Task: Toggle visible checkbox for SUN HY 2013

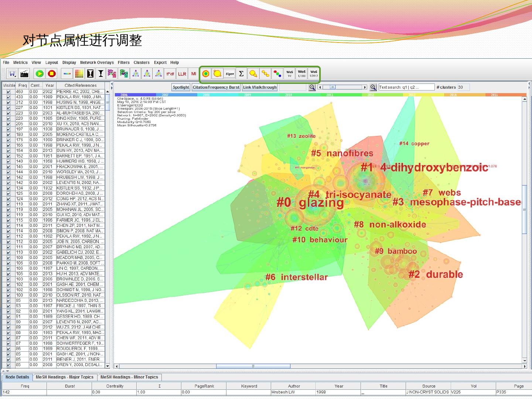Action: pos(8,151)
